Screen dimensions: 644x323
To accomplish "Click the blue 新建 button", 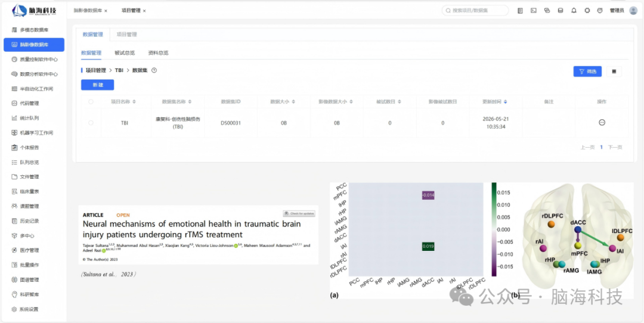I will (97, 85).
